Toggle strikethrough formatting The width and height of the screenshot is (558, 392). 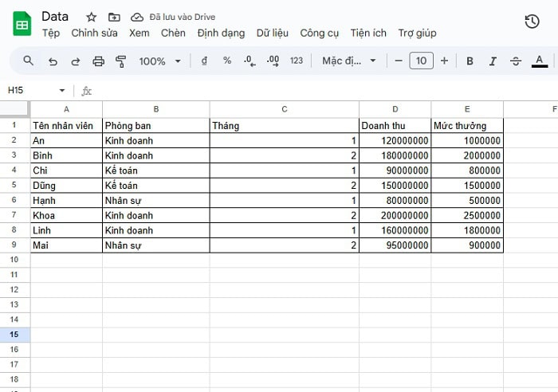[x=516, y=61]
